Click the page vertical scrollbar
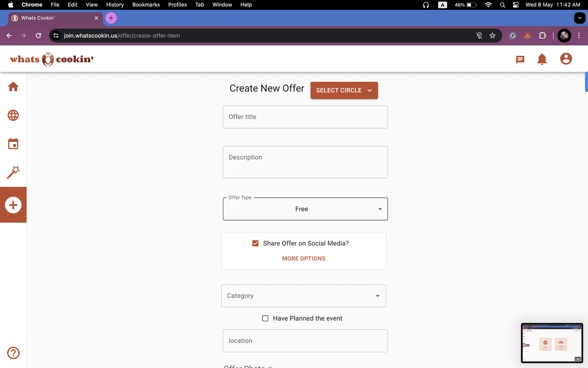This screenshot has width=588, height=368. (x=586, y=82)
